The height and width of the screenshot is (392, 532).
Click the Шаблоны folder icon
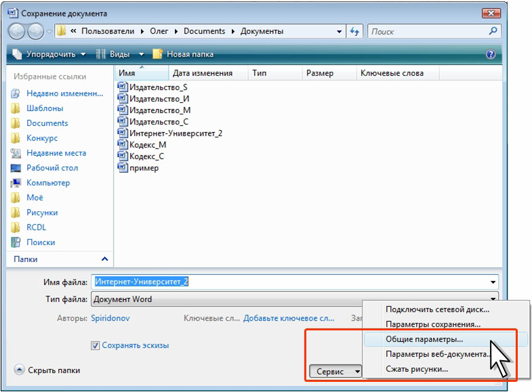pos(16,108)
